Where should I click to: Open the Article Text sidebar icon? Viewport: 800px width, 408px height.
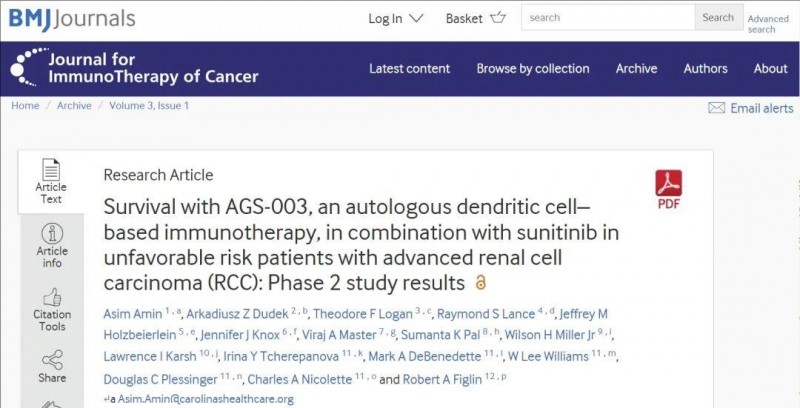[x=51, y=171]
